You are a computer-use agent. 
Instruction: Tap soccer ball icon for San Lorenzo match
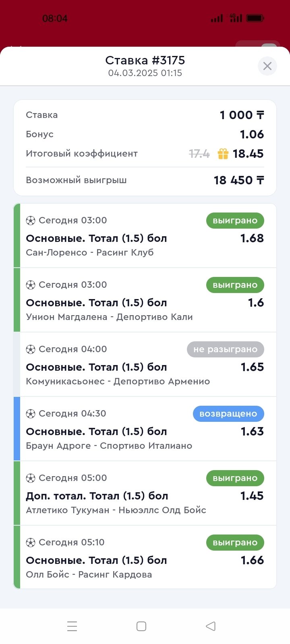coord(31,221)
